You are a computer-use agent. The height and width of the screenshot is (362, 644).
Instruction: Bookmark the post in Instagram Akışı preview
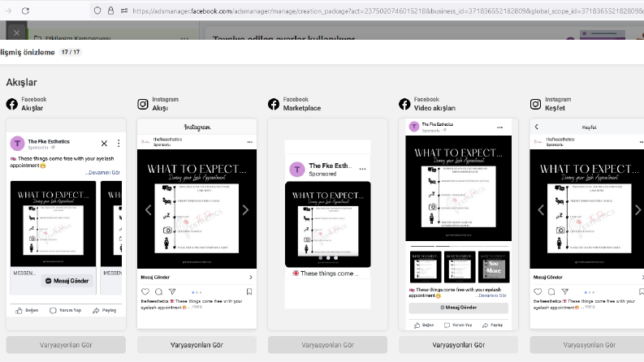pos(249,292)
